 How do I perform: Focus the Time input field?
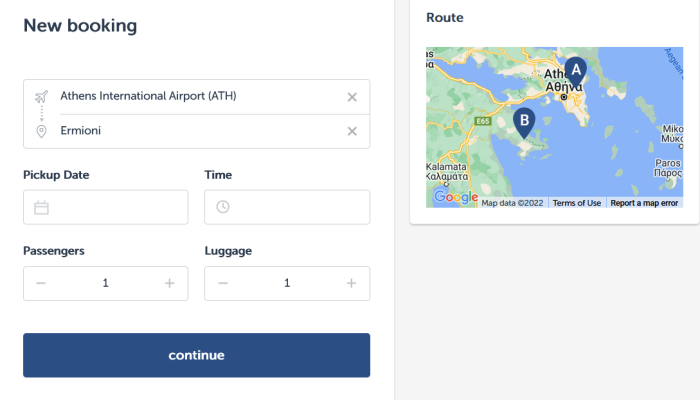[x=298, y=207]
